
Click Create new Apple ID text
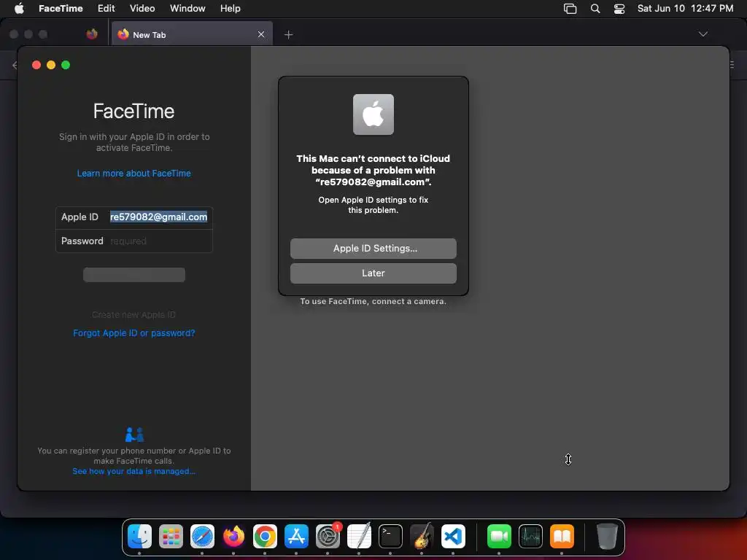134,315
